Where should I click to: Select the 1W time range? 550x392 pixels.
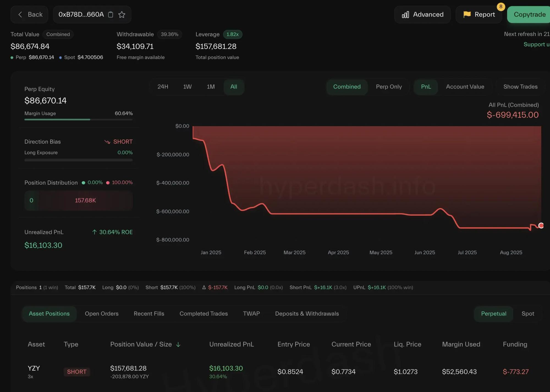pyautogui.click(x=188, y=87)
